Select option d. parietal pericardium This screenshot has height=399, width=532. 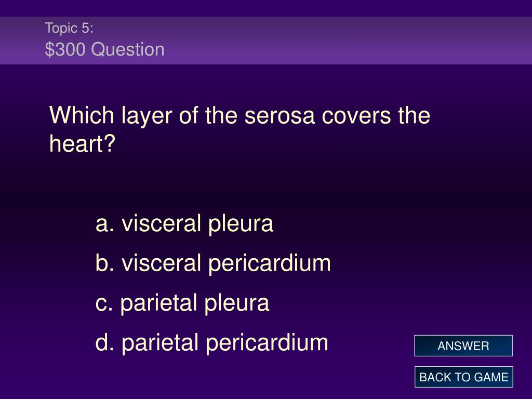[x=212, y=343]
